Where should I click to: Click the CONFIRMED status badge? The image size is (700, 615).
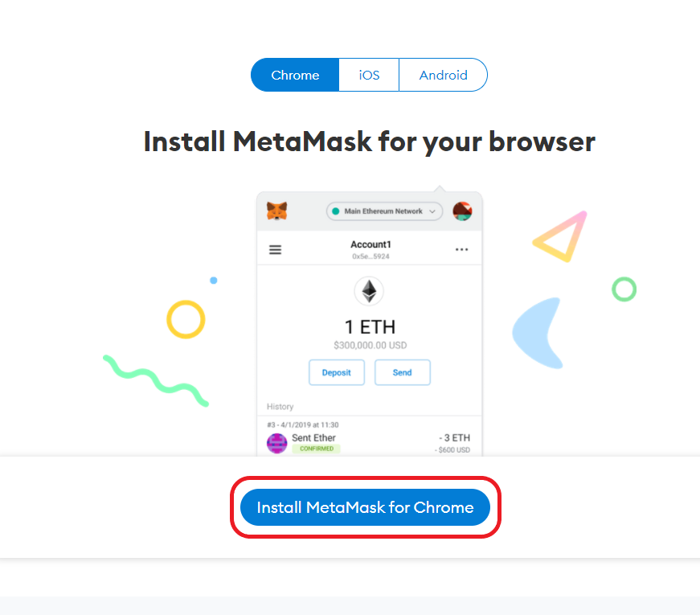pos(317,449)
